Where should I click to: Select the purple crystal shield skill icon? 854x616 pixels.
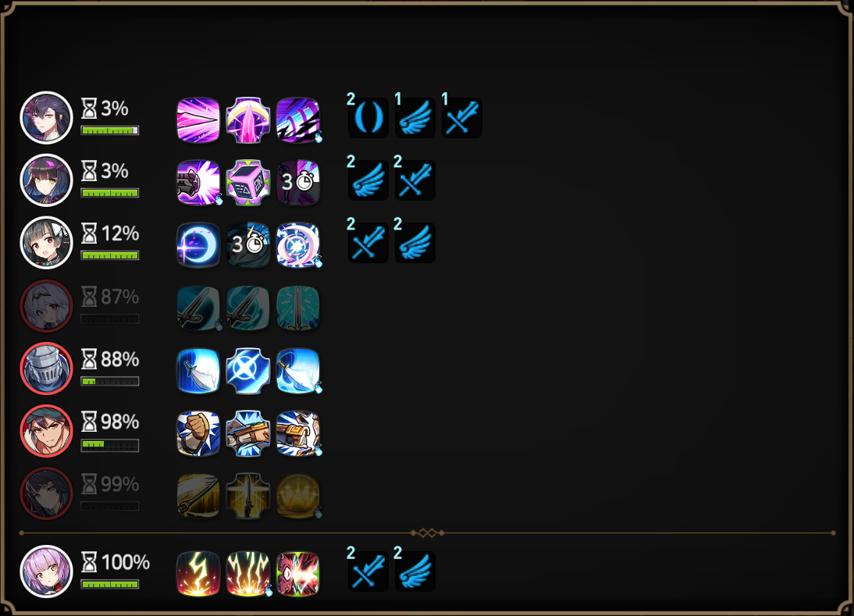tap(247, 119)
